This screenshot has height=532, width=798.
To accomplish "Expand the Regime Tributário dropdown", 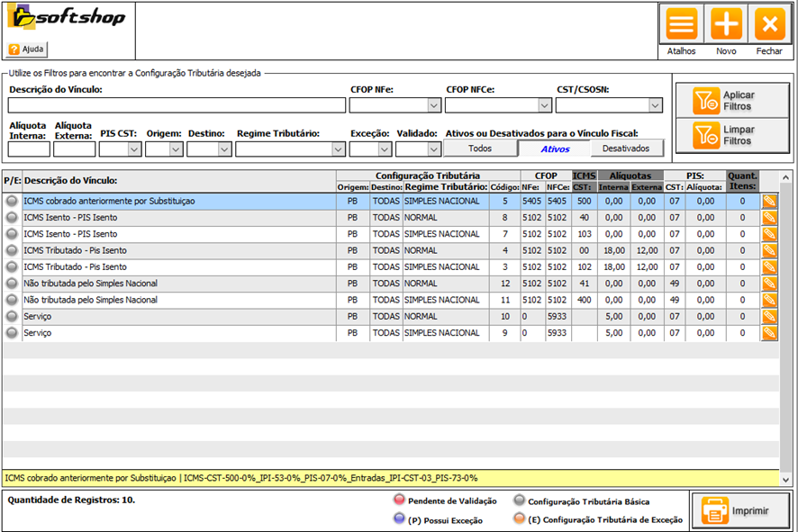I will click(x=337, y=149).
